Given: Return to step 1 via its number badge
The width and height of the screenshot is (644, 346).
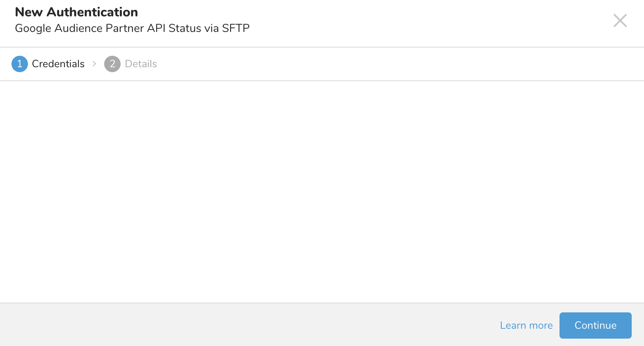Looking at the screenshot, I should [x=20, y=64].
